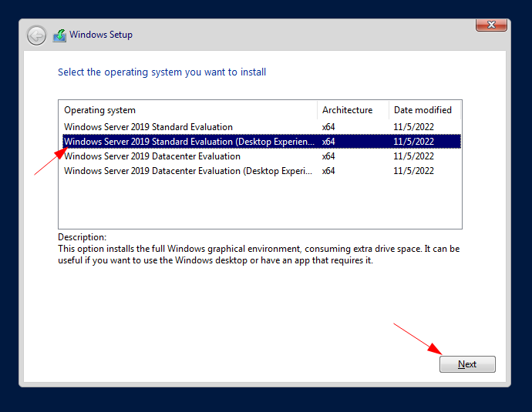
Task: Click the Next button
Action: click(467, 364)
